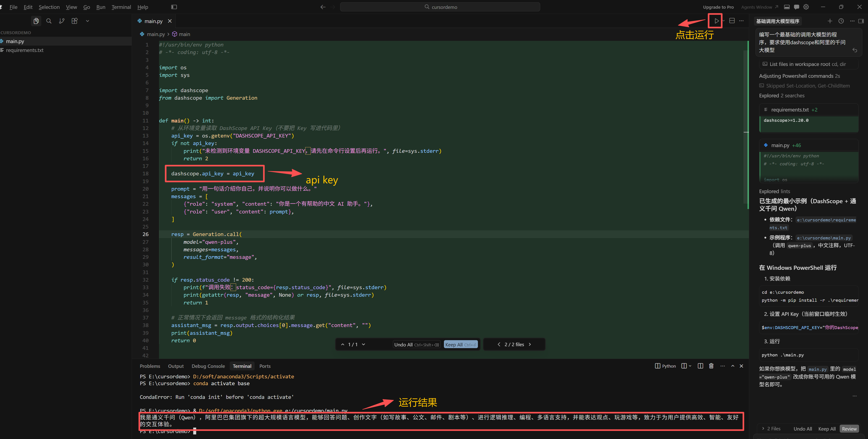868x439 pixels.
Task: Click the highlighted Keep All button in editor
Action: [x=461, y=344]
